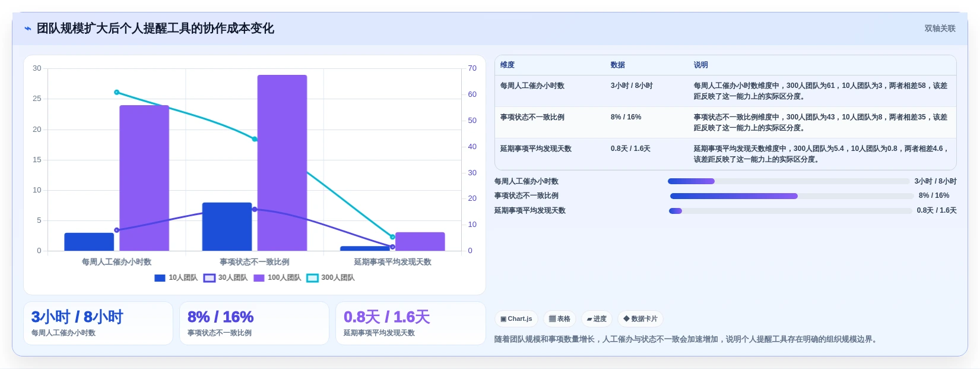
Task: Select the 事项状态不一致比例 table row label
Action: [532, 117]
